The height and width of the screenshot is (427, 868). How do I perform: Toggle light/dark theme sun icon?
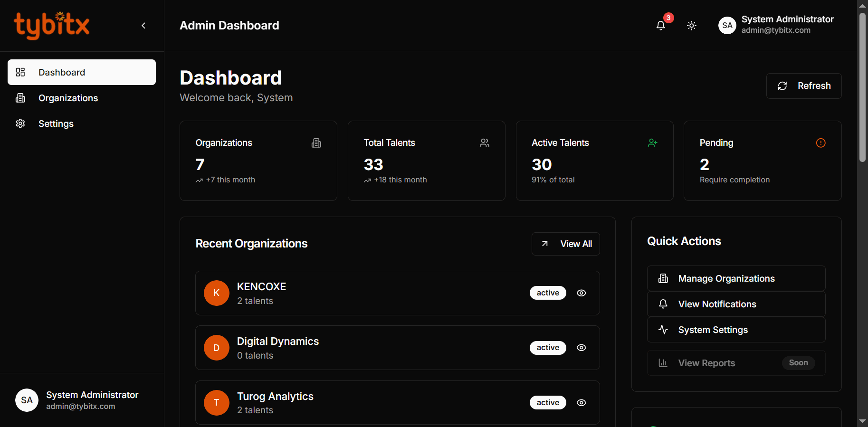pos(692,26)
